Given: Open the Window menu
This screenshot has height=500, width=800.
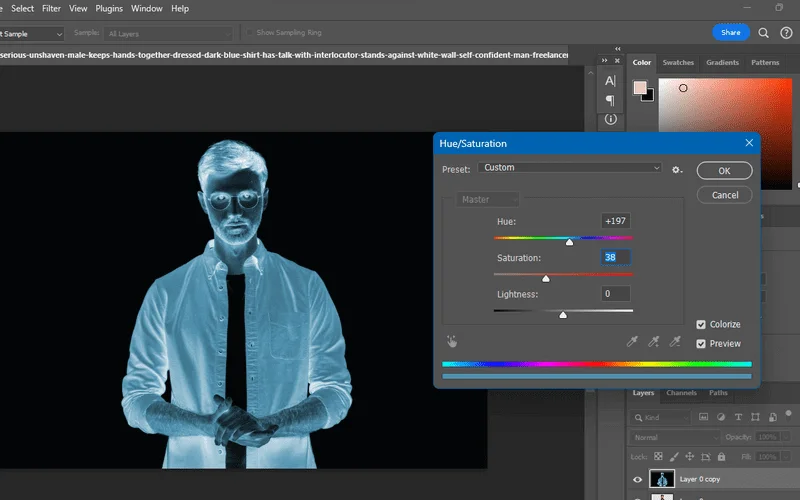Looking at the screenshot, I should tap(146, 9).
